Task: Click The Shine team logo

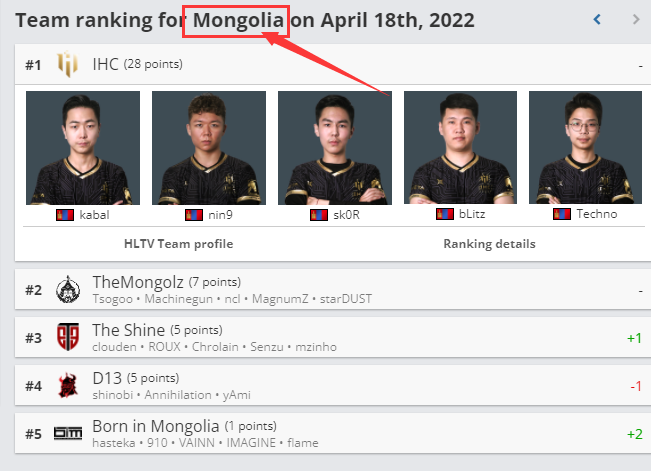Action: [68, 337]
